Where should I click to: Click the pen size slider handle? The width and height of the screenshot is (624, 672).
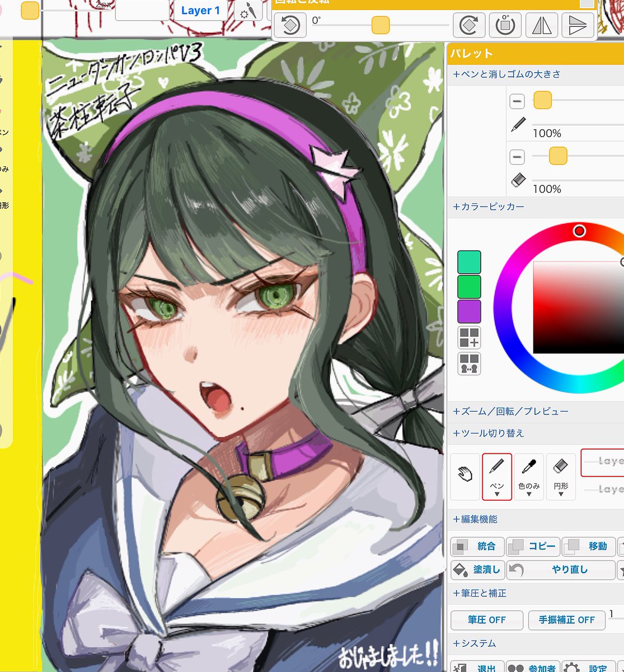pos(542,101)
